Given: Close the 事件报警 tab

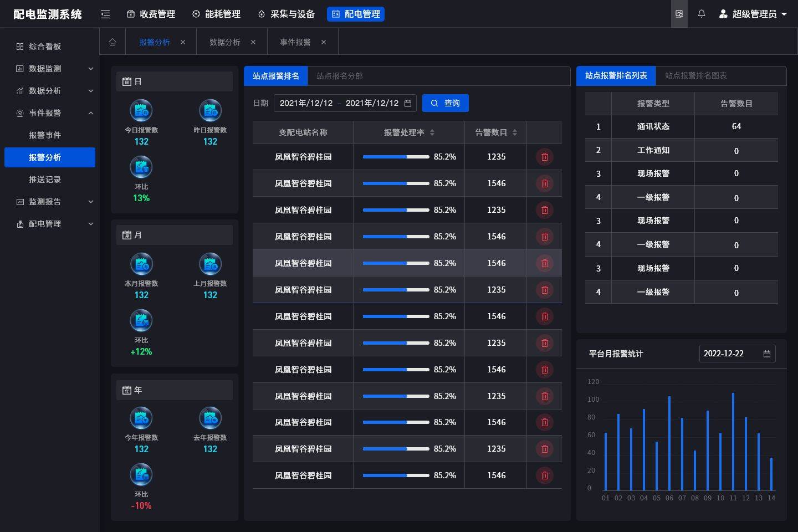Looking at the screenshot, I should pyautogui.click(x=324, y=42).
